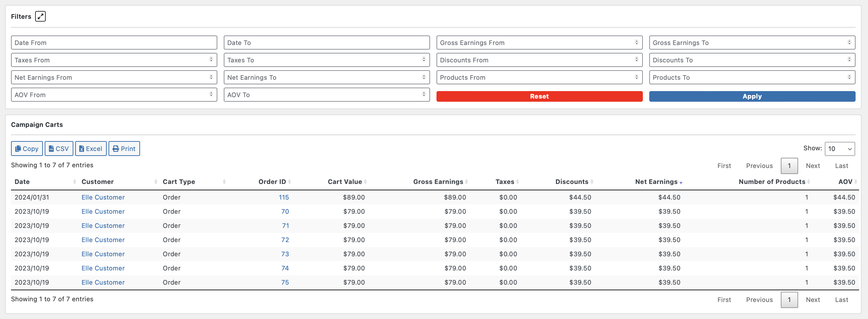868x319 pixels.
Task: Go to Last page in top pagination
Action: 841,166
